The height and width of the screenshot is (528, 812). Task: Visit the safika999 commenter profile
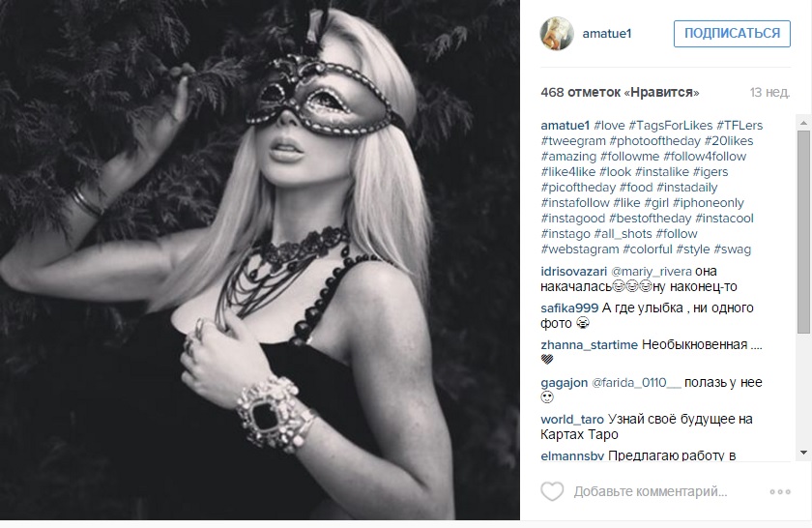coord(569,308)
